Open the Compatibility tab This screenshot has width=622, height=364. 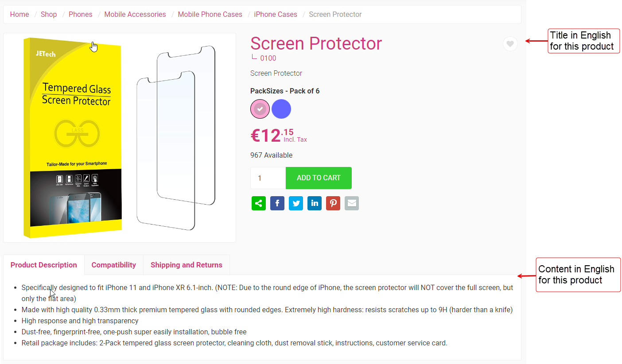[x=113, y=265]
